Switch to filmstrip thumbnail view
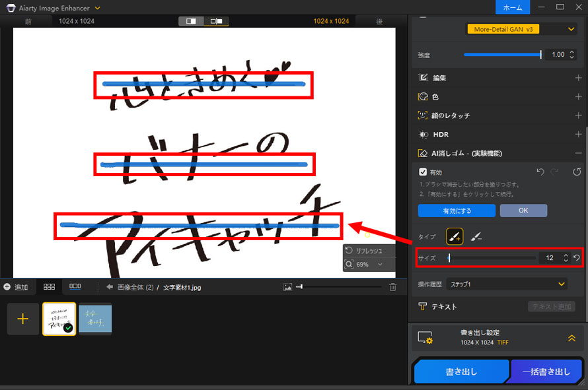Screen dimensions: 588x390 click(75, 286)
